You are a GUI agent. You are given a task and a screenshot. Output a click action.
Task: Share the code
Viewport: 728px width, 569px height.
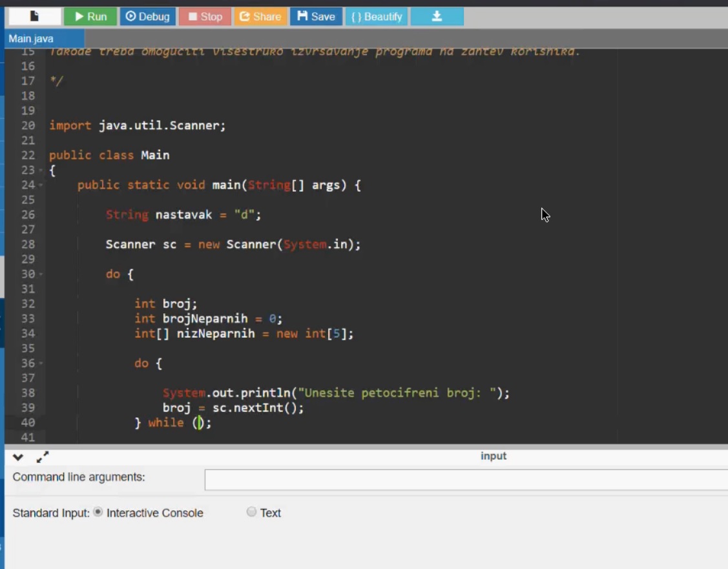260,17
